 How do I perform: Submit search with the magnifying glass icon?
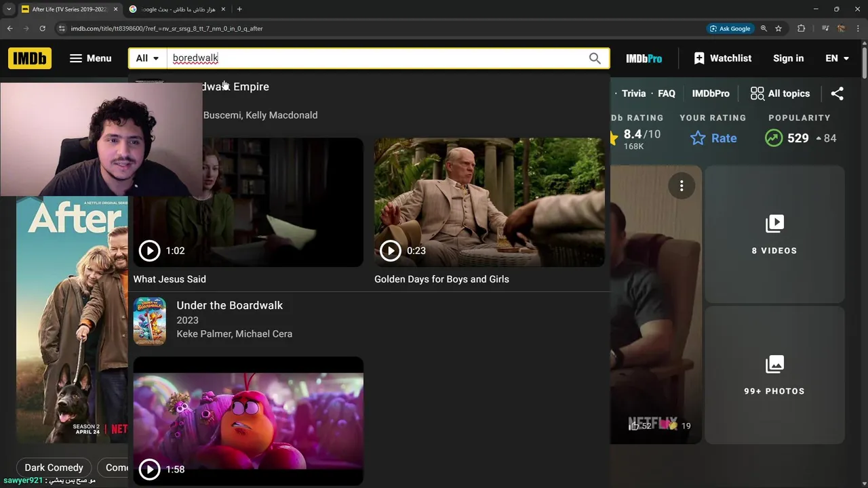(x=595, y=58)
